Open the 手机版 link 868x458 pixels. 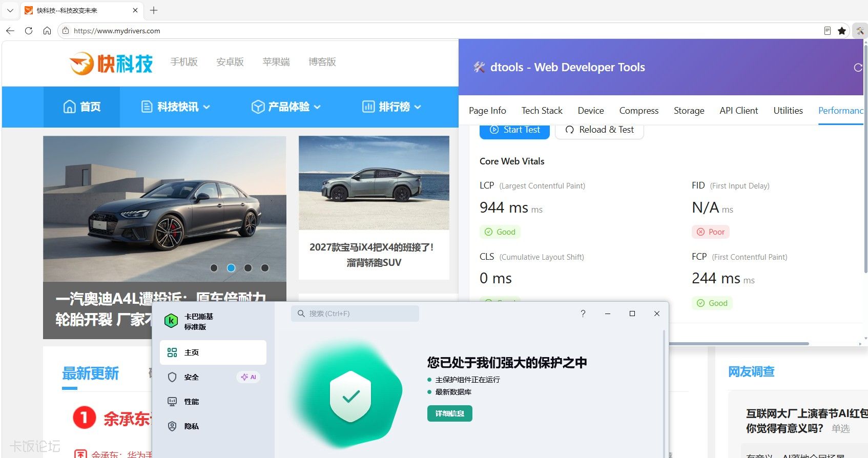184,62
